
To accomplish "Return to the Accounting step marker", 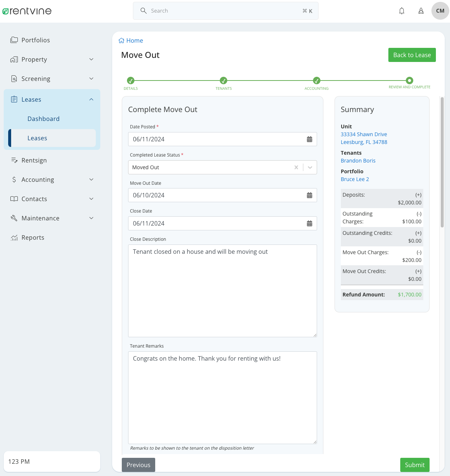I will click(316, 81).
